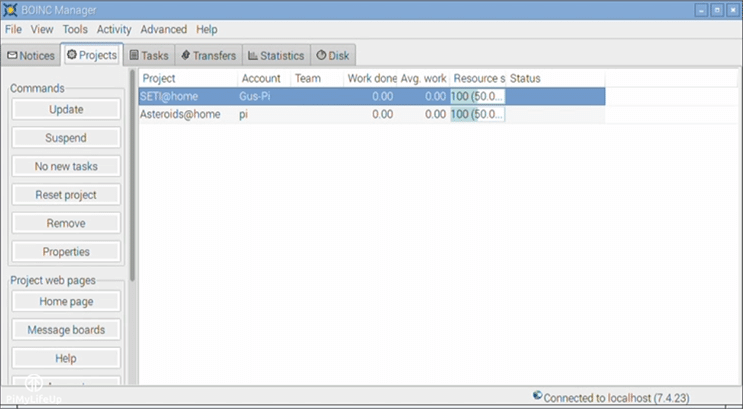The height and width of the screenshot is (409, 743).
Task: Click the Reset project button
Action: click(66, 195)
